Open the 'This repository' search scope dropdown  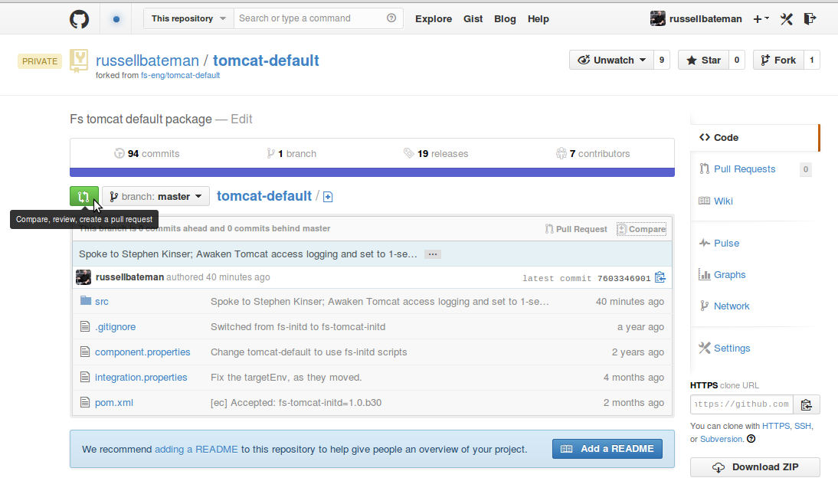[x=188, y=18]
